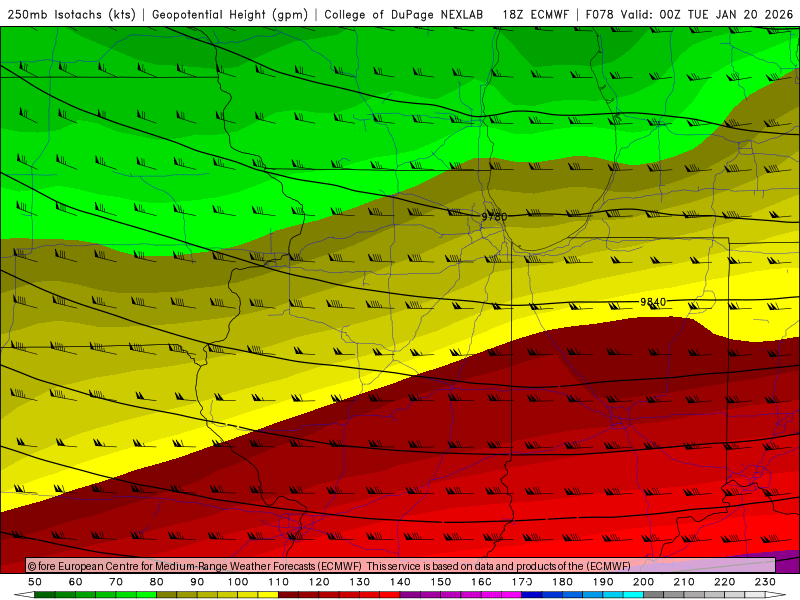The image size is (800, 600).
Task: Click the 50 label on the color scale
Action: (35, 582)
